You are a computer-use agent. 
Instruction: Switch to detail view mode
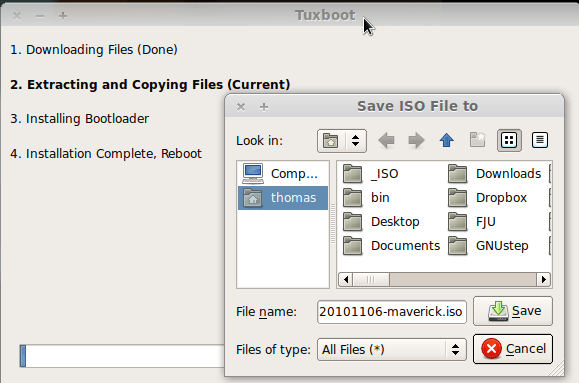(x=539, y=140)
